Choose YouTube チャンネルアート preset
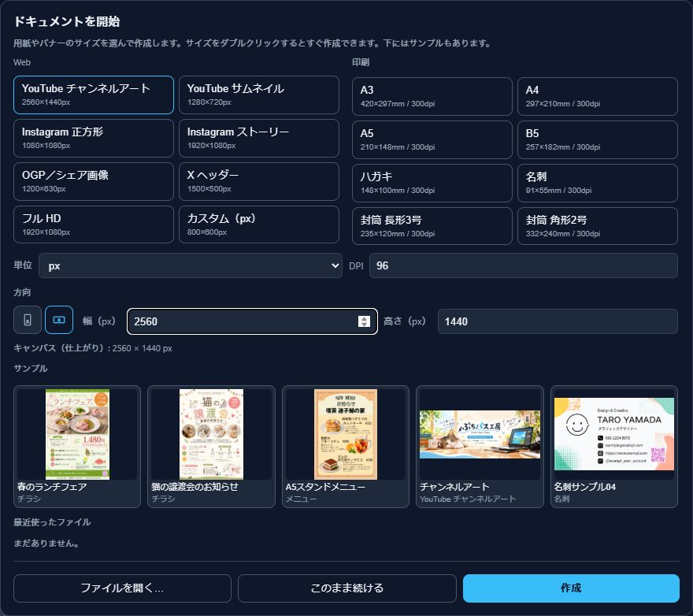 click(94, 95)
